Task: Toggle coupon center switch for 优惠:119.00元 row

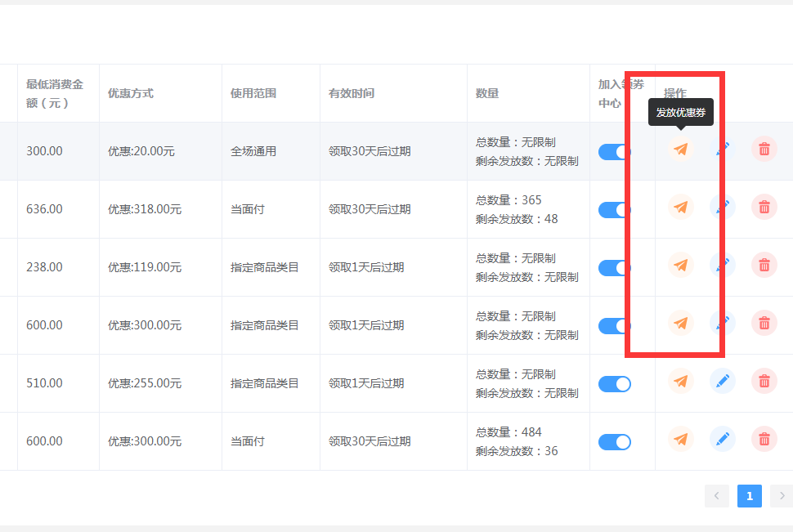Action: [615, 268]
